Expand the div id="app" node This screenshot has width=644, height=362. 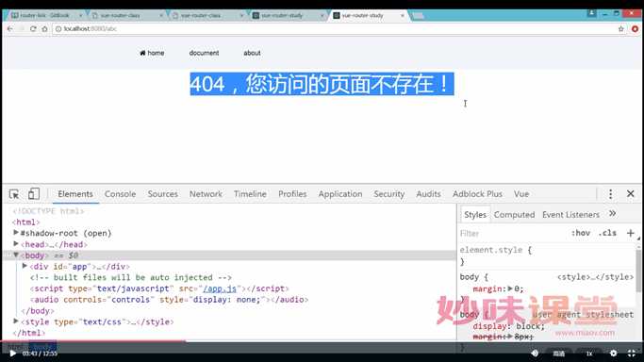(25, 266)
